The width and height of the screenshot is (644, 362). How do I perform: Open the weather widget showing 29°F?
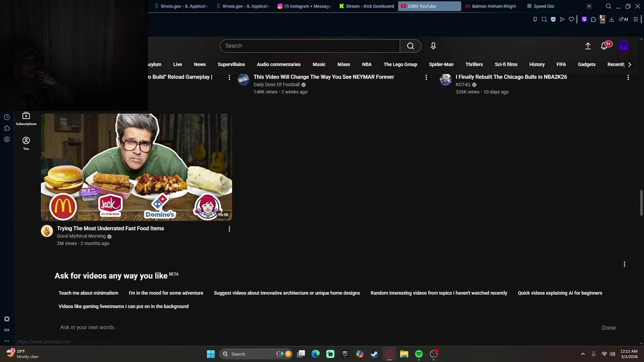[x=23, y=354]
